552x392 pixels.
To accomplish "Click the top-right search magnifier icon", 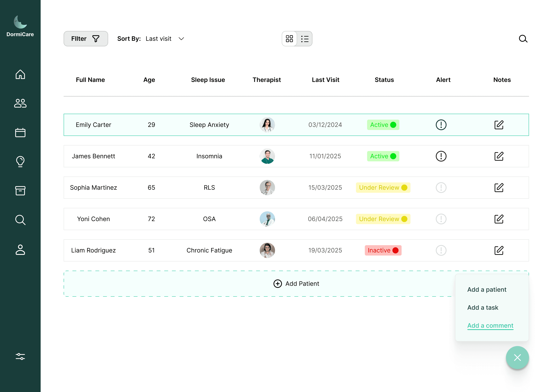I will pos(523,39).
